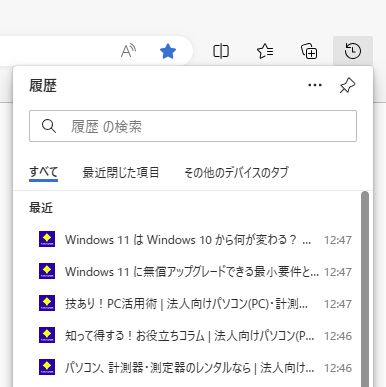The image size is (386, 387).
Task: Switch to the その他のデバイスのタブ tab
Action: tap(236, 173)
